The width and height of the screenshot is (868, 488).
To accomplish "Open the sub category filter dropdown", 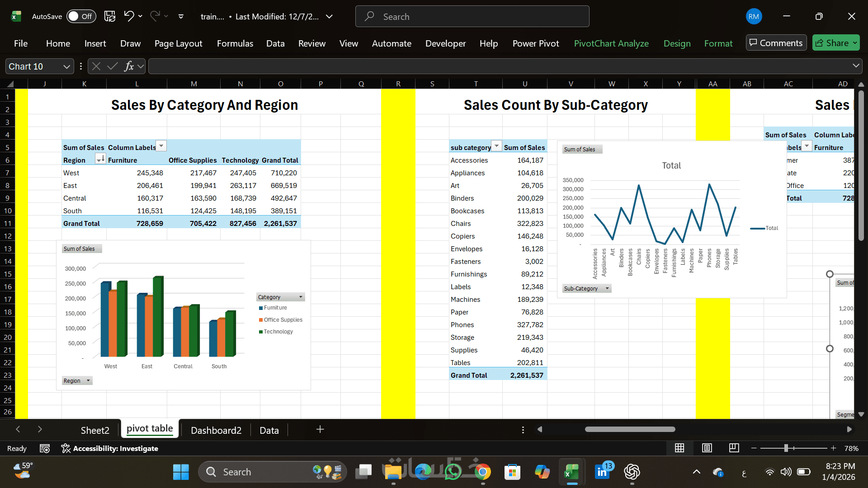I will point(496,146).
